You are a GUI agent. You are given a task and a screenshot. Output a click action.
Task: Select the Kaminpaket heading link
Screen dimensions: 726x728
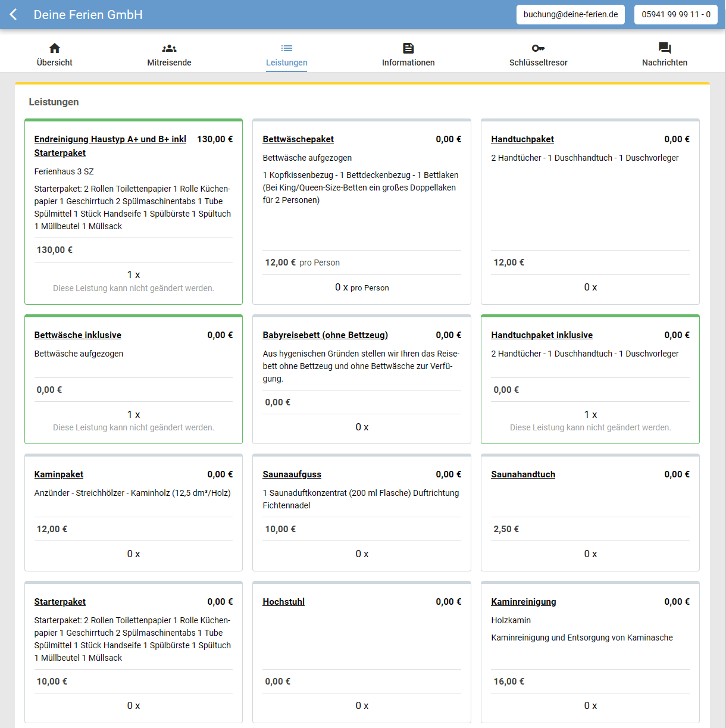coord(59,474)
